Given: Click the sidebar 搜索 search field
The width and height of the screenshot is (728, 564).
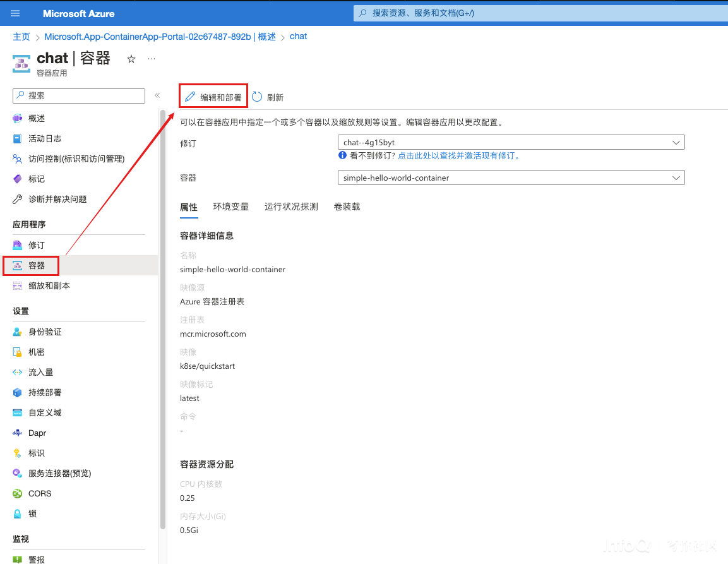Looking at the screenshot, I should (79, 96).
